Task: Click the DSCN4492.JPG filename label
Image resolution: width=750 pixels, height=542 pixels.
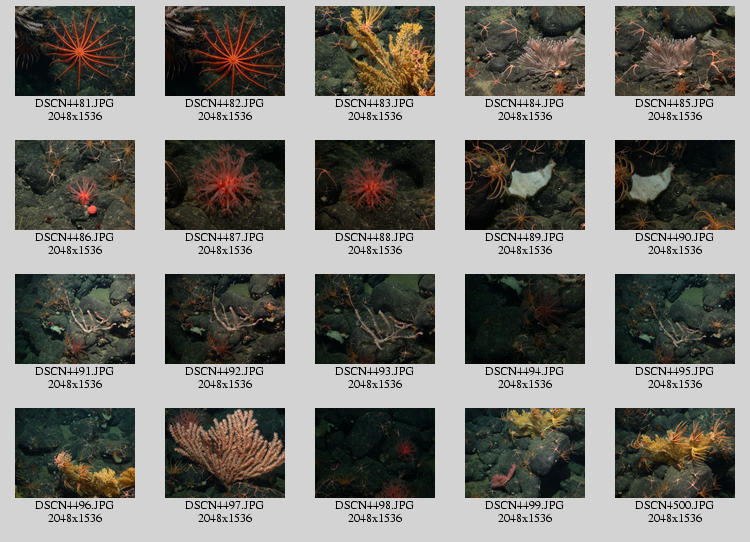Action: (225, 371)
